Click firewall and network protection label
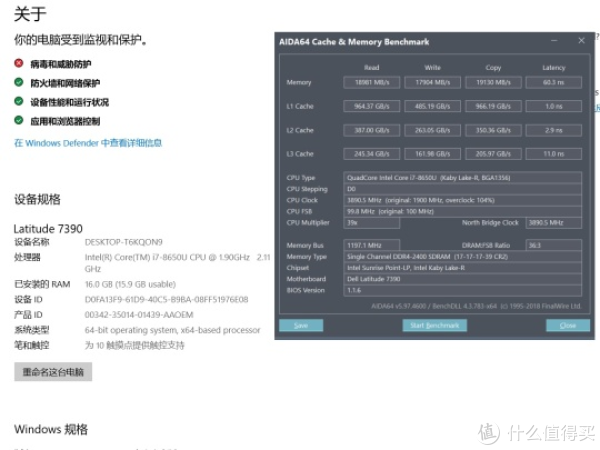600x450 pixels. click(x=65, y=83)
